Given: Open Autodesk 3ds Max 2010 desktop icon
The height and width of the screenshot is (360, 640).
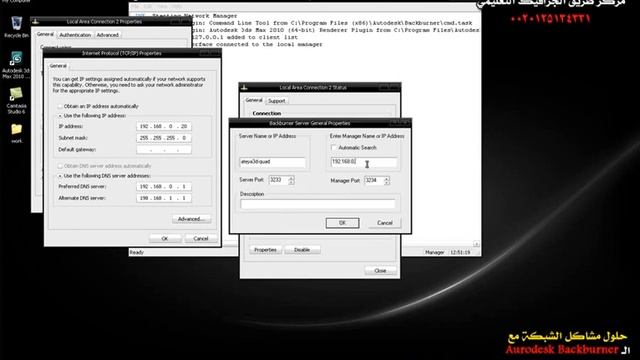Looking at the screenshot, I should pos(16,65).
